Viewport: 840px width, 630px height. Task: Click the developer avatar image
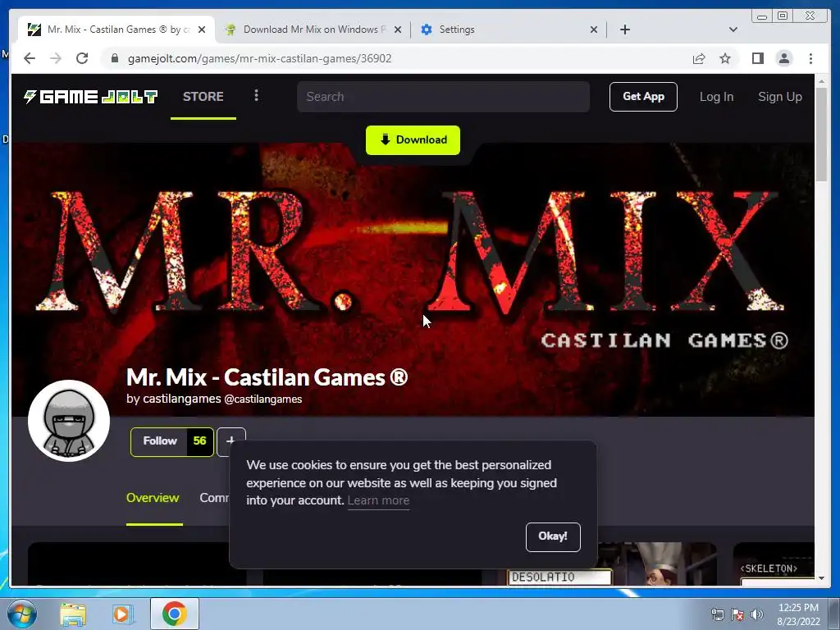tap(69, 421)
